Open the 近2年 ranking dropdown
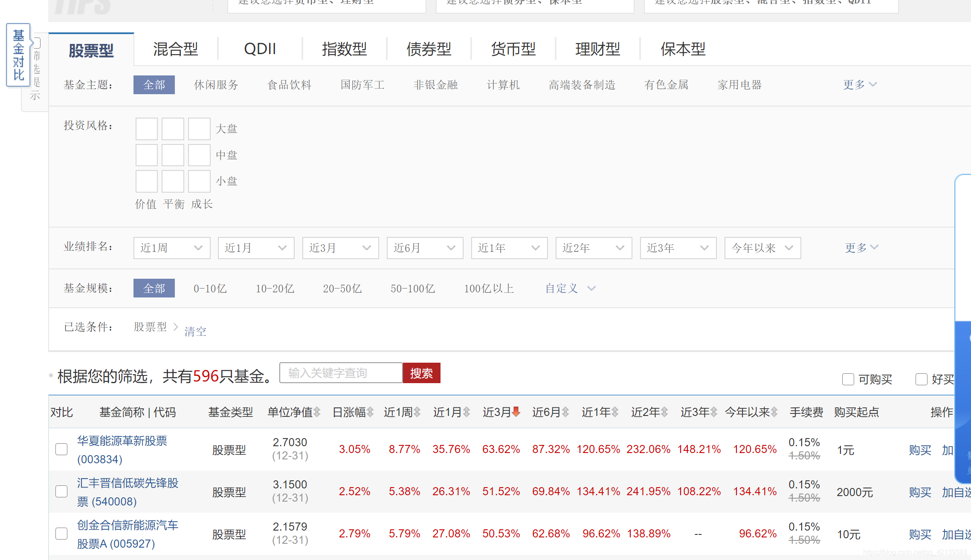This screenshot has width=971, height=560. pos(594,248)
